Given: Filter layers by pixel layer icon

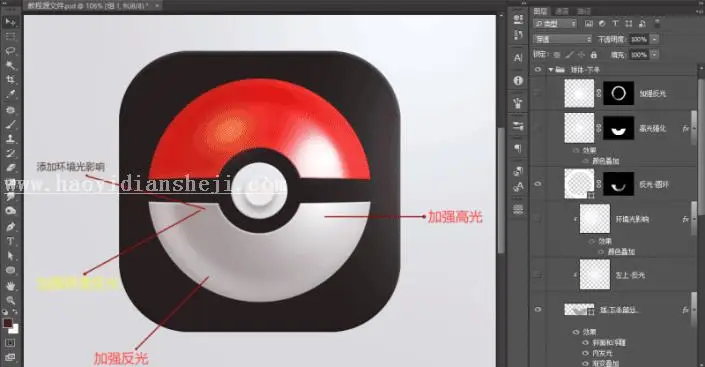Looking at the screenshot, I should 589,23.
